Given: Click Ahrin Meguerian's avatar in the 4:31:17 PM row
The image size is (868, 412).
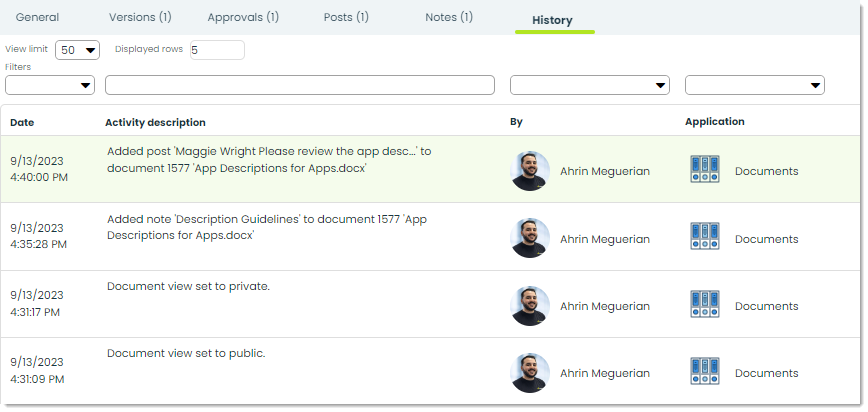Looking at the screenshot, I should (x=530, y=306).
